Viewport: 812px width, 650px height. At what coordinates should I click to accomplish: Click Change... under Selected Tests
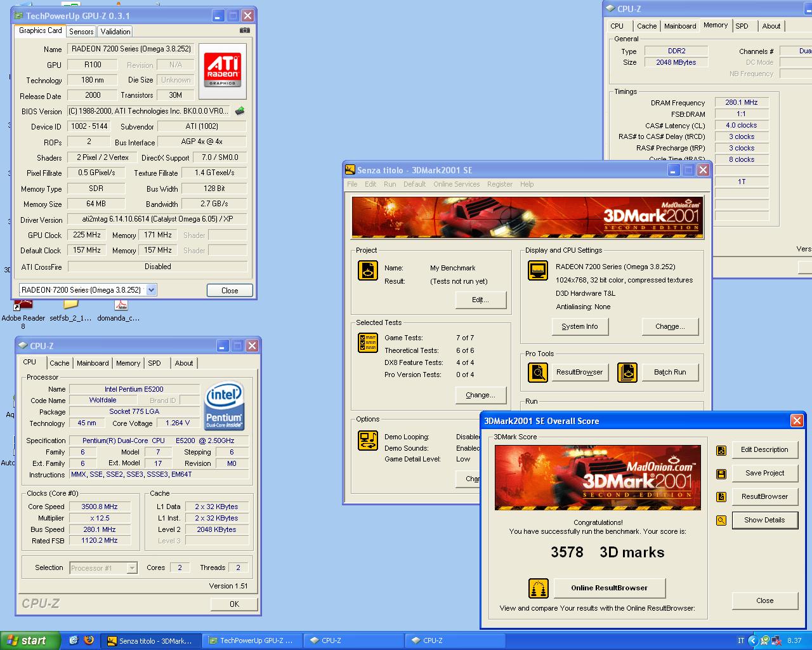[480, 395]
